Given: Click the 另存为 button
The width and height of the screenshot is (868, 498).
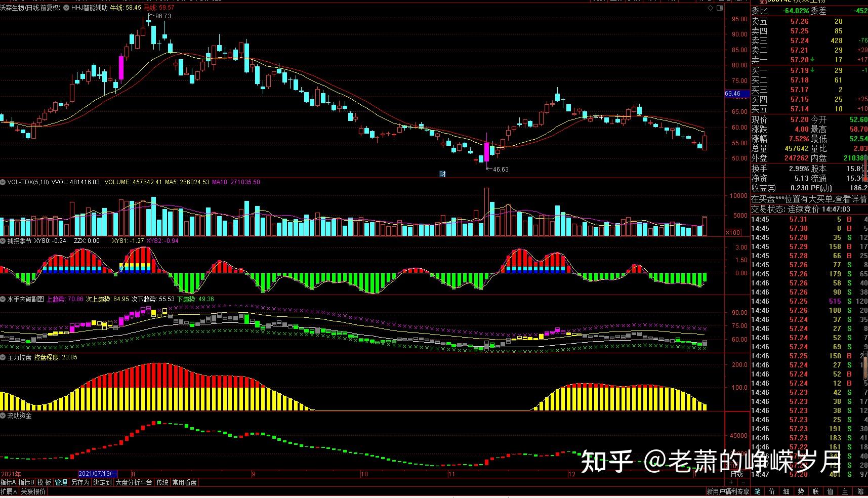Looking at the screenshot, I should click(80, 483).
